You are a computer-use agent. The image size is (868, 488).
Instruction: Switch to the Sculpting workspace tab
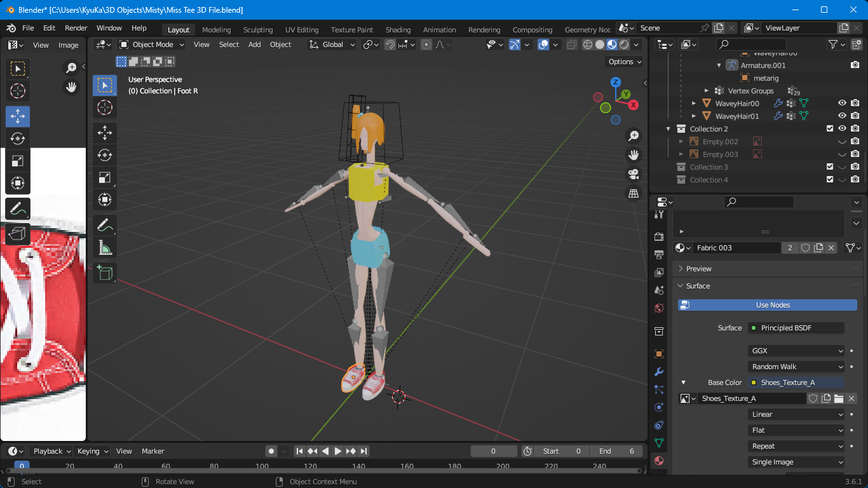258,30
